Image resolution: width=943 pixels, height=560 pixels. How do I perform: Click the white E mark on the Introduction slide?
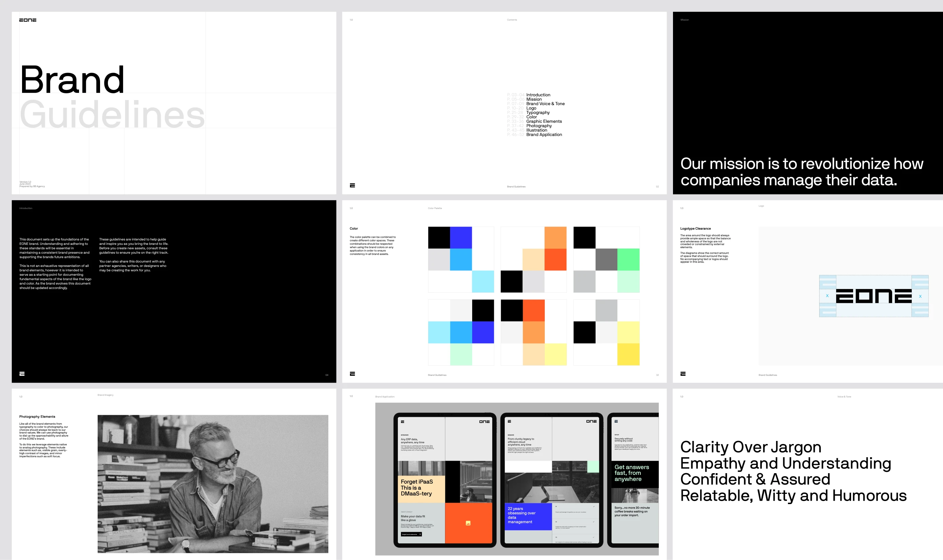(22, 373)
